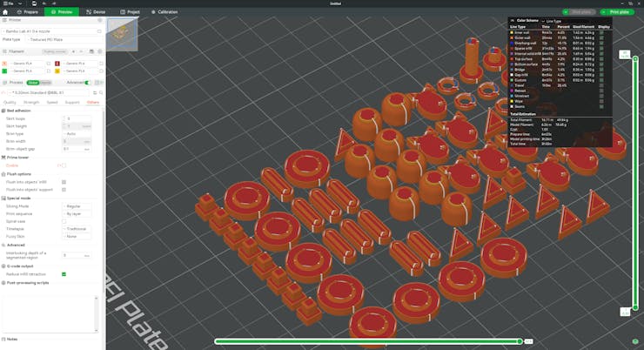Open printer settings gear icon
The width and height of the screenshot is (644, 350).
[99, 20]
